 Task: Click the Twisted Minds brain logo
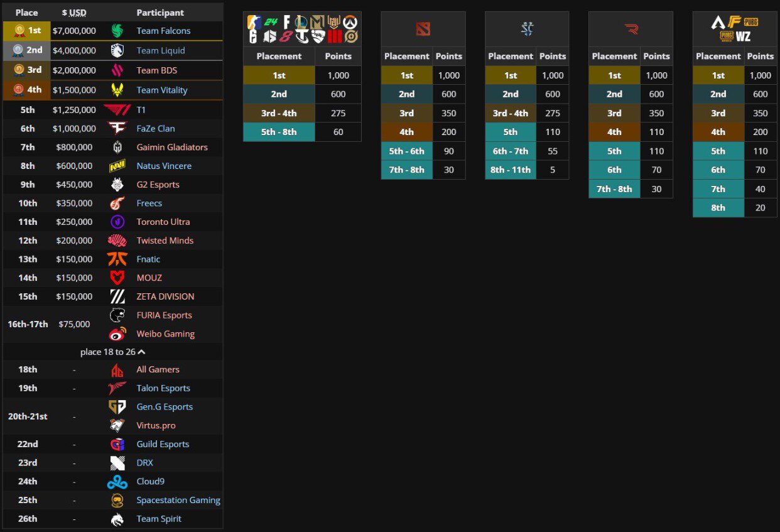pos(117,241)
